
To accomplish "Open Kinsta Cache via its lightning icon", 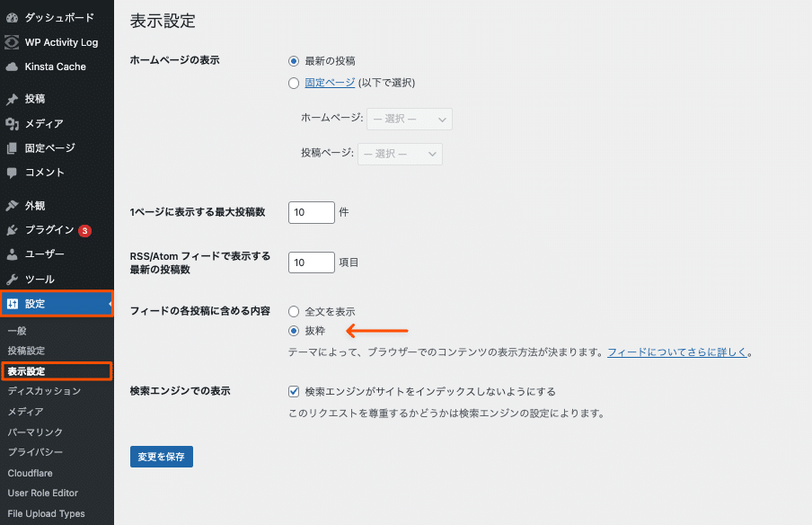I will point(11,67).
